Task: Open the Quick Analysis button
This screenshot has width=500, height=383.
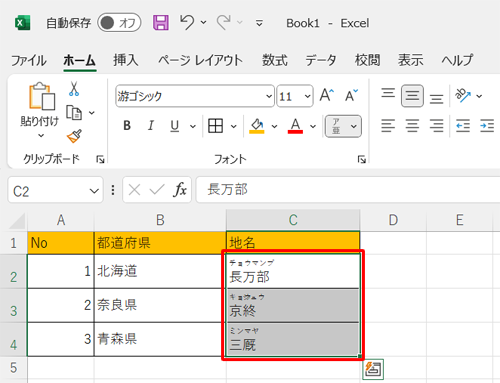Action: (373, 369)
